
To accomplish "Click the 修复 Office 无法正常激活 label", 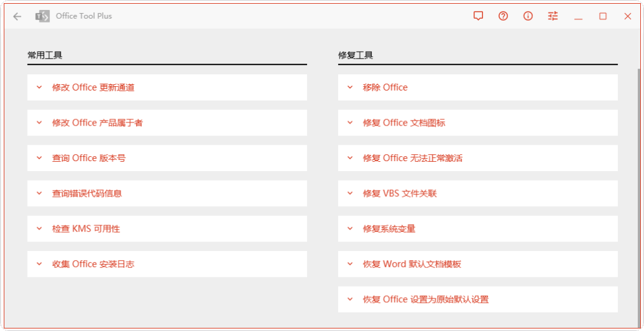I will pos(412,158).
